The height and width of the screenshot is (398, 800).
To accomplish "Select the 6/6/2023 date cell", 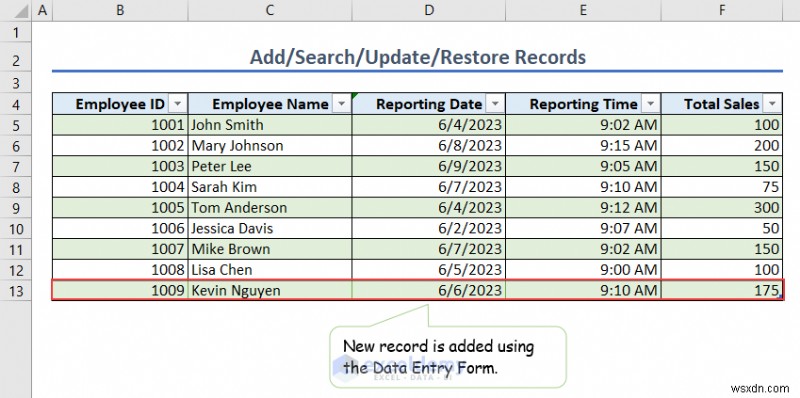I will pos(429,291).
